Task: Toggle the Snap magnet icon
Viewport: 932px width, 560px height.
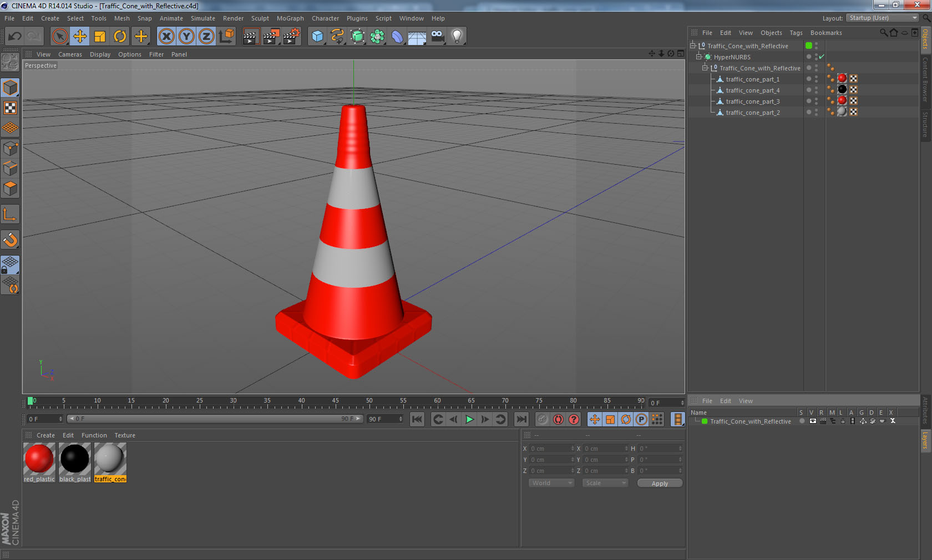Action: tap(11, 240)
